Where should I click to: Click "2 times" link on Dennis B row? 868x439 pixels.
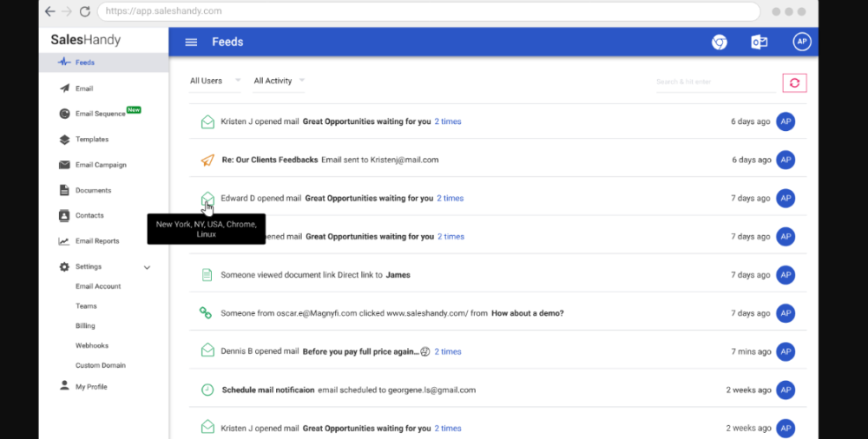[448, 351]
